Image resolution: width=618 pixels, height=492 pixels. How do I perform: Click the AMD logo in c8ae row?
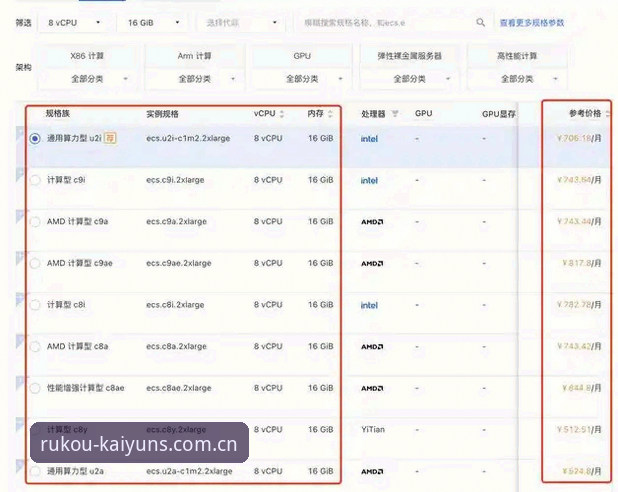point(372,388)
